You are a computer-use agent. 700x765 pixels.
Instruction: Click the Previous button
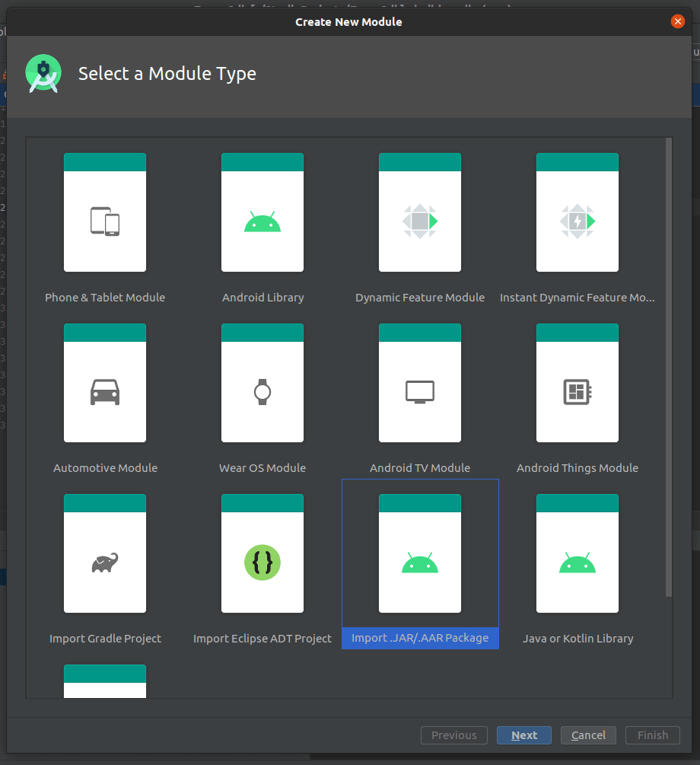[x=454, y=735]
